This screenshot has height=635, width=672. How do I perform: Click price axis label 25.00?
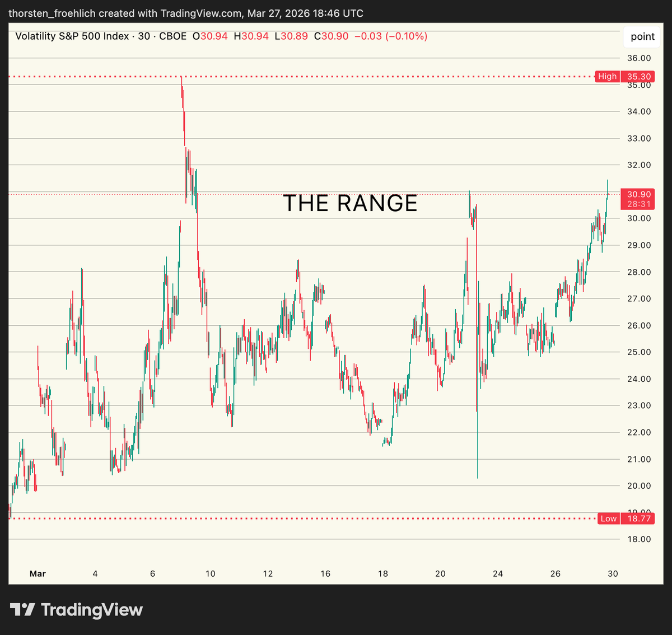(x=639, y=352)
